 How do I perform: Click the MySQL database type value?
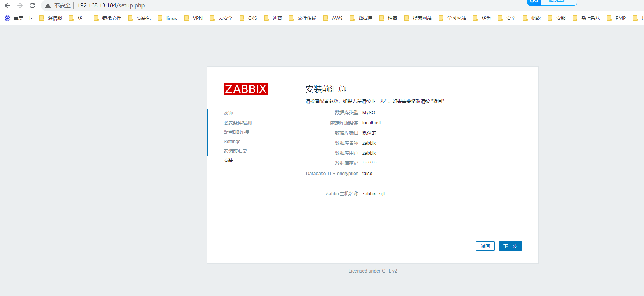point(370,113)
